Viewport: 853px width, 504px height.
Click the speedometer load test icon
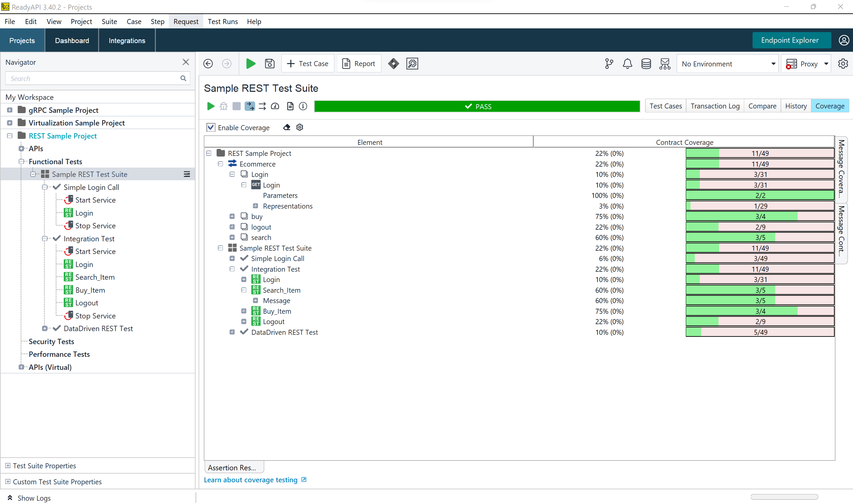pyautogui.click(x=275, y=106)
